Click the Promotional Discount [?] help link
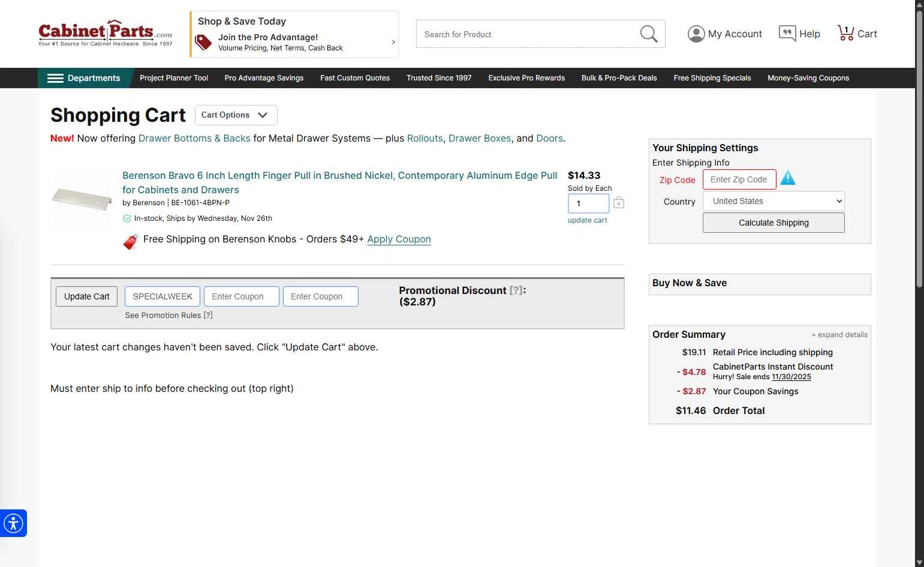Image resolution: width=924 pixels, height=567 pixels. (516, 290)
